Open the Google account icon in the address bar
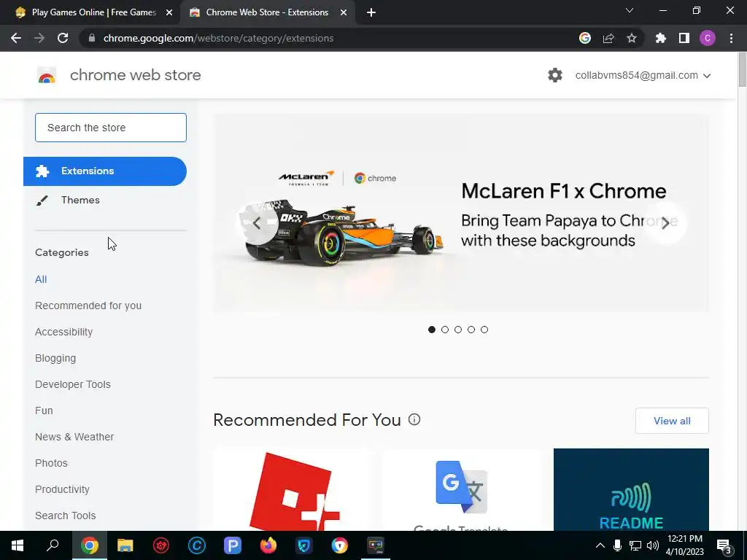 tap(585, 38)
